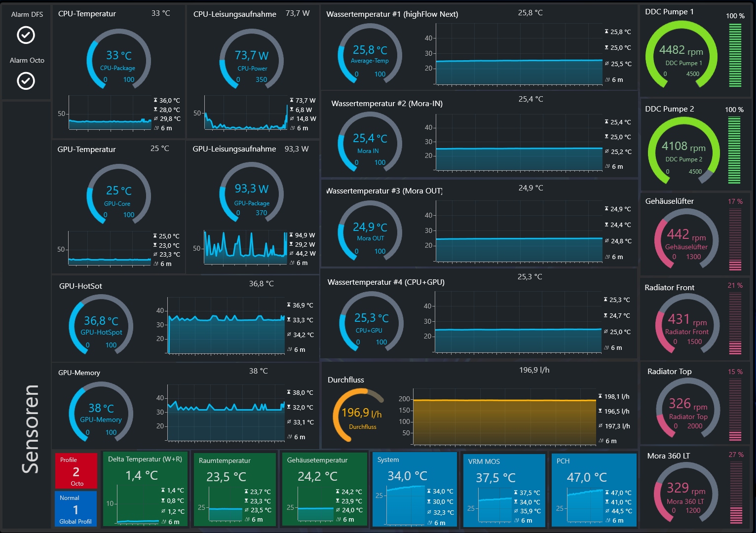Click the GPU-Leistungsaufnahme history chart

coord(245,247)
